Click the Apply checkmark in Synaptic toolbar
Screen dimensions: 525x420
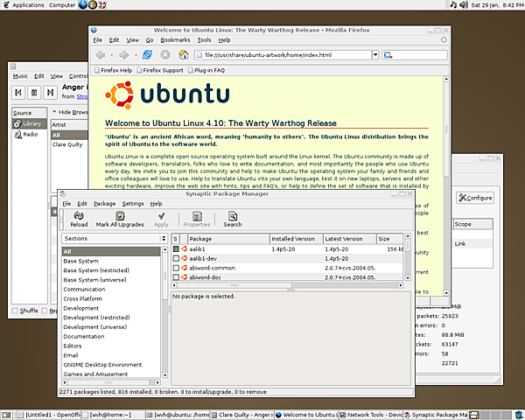point(161,216)
